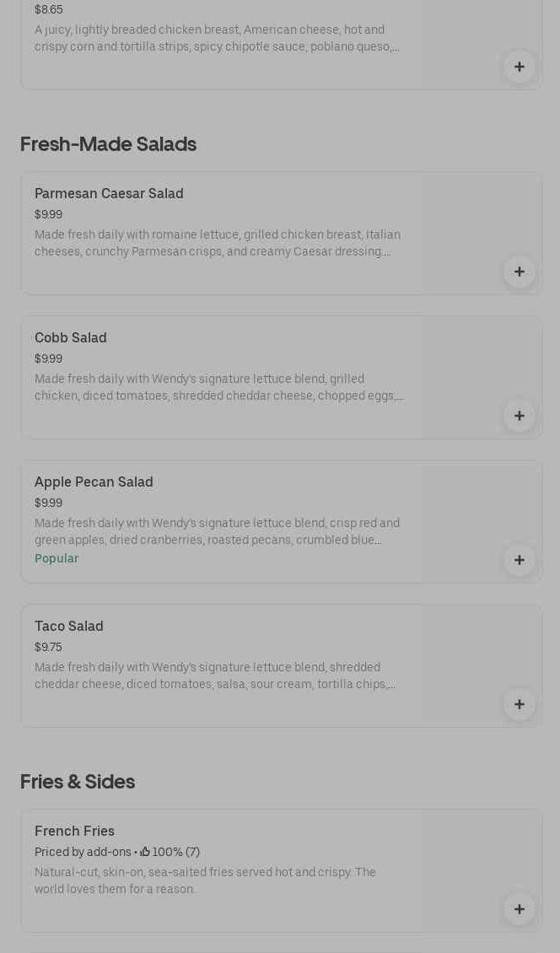The image size is (560, 953).
Task: Click the Fresh-Made Salads section heading
Action: pos(108,144)
